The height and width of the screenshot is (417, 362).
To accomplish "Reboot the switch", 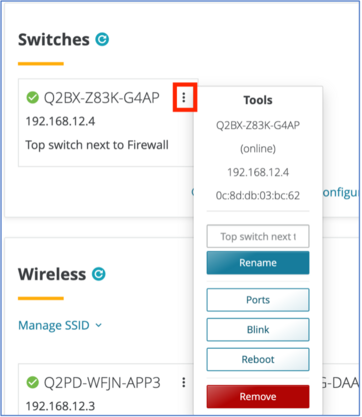I will (258, 359).
